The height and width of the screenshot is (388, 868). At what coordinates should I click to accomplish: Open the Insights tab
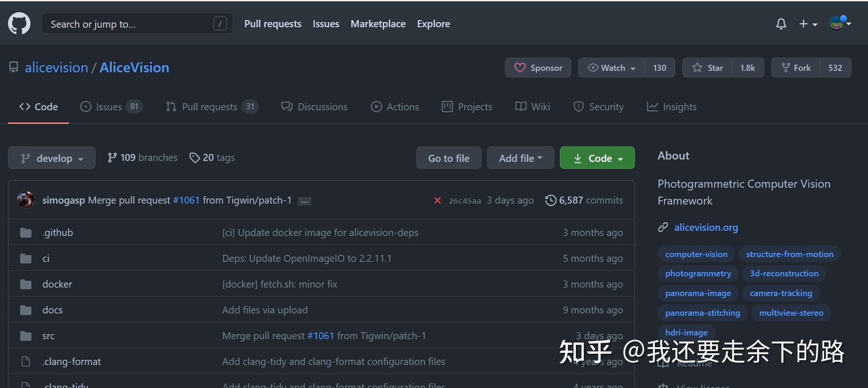672,107
